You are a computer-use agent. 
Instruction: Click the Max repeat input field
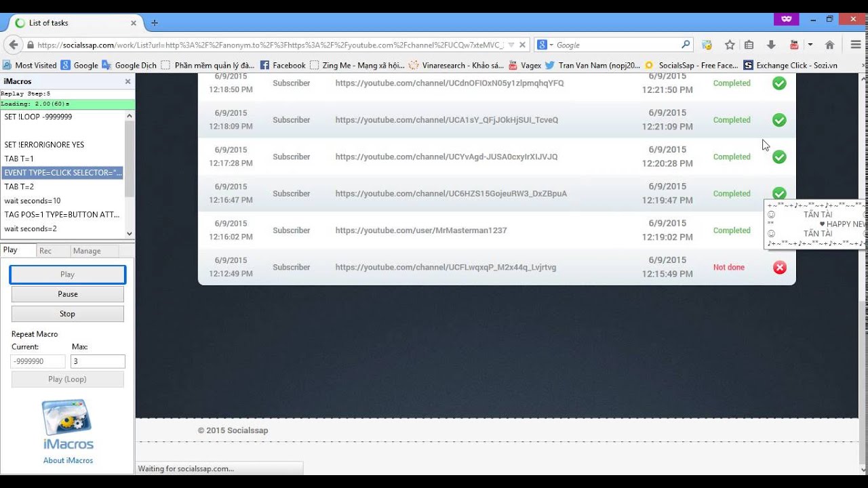pos(98,361)
